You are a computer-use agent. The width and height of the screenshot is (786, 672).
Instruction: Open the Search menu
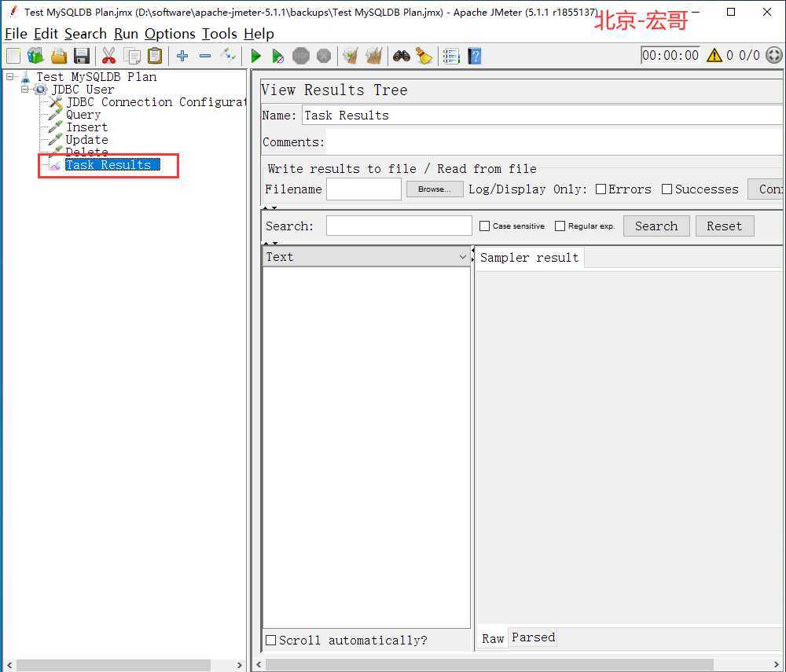tap(86, 34)
